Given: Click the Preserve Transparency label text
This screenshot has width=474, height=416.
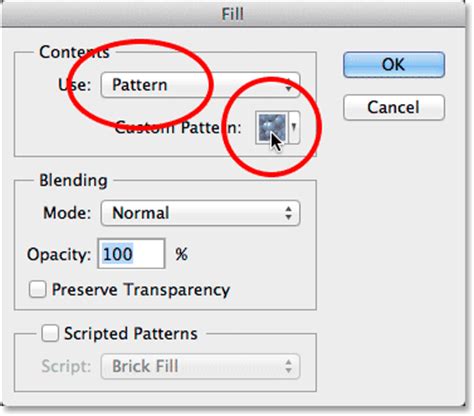Looking at the screenshot, I should pyautogui.click(x=141, y=290).
